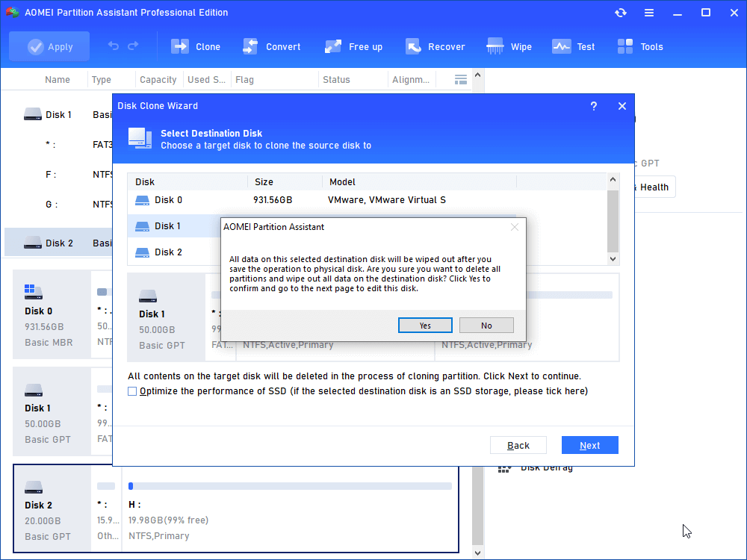Click the Next button in wizard
747x560 pixels.
590,445
